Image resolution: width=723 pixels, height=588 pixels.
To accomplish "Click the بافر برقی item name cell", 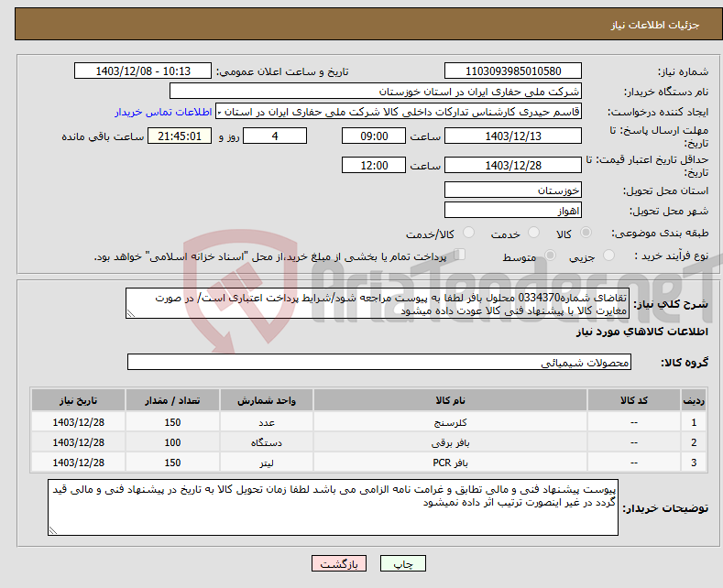I will click(450, 442).
